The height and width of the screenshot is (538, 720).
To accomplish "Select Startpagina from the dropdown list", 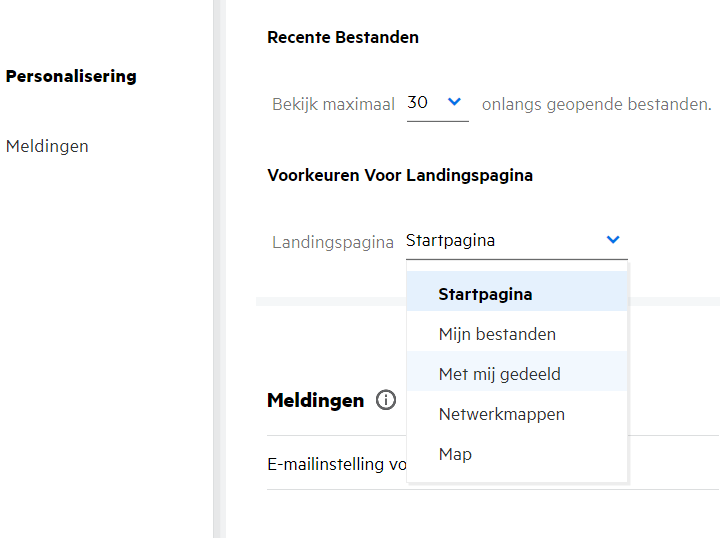I will point(485,294).
